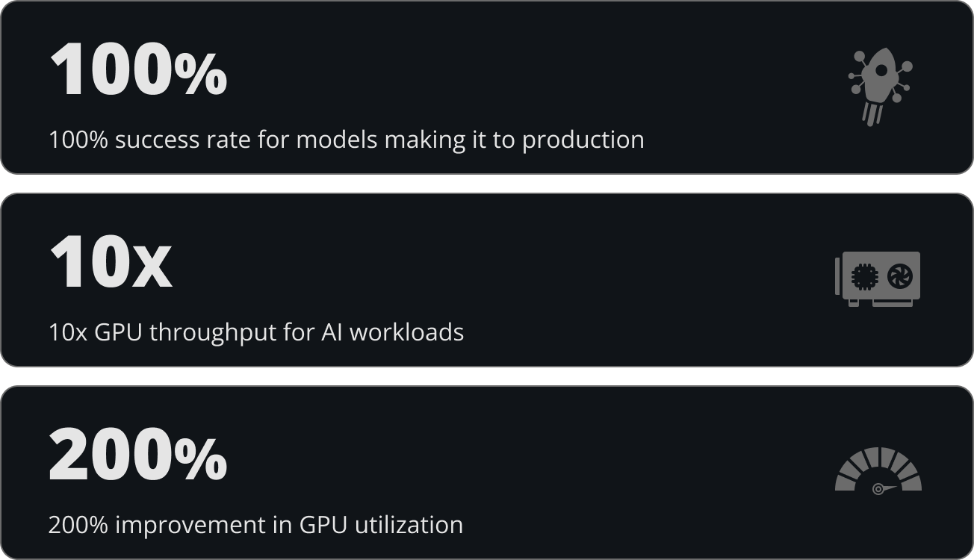
Task: Open the 200% GPU utilization card
Action: (x=487, y=473)
